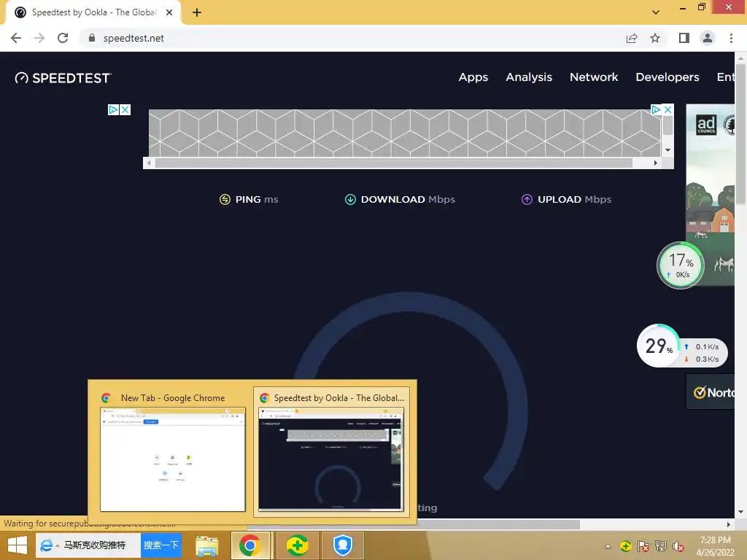Bookmark this tab with the star icon
747x560 pixels.
655,38
